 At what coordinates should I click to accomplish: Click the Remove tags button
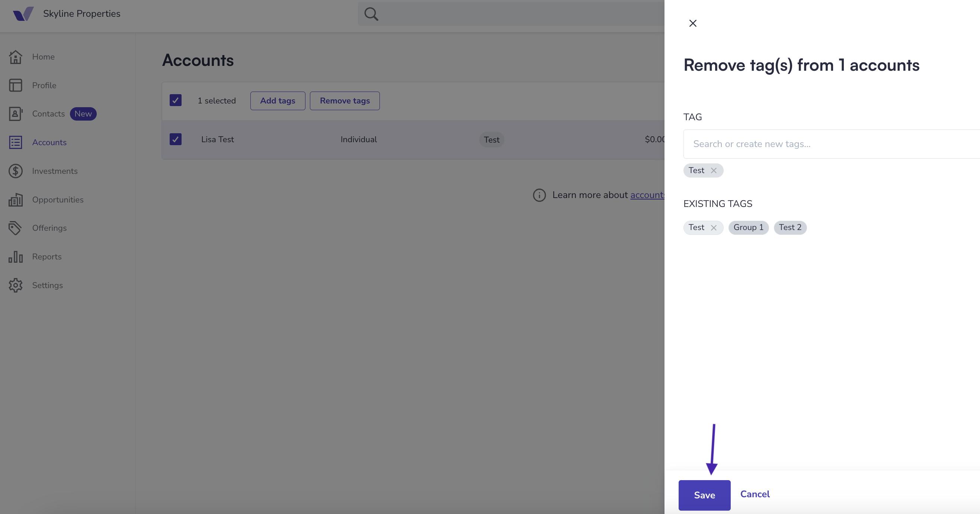[345, 101]
